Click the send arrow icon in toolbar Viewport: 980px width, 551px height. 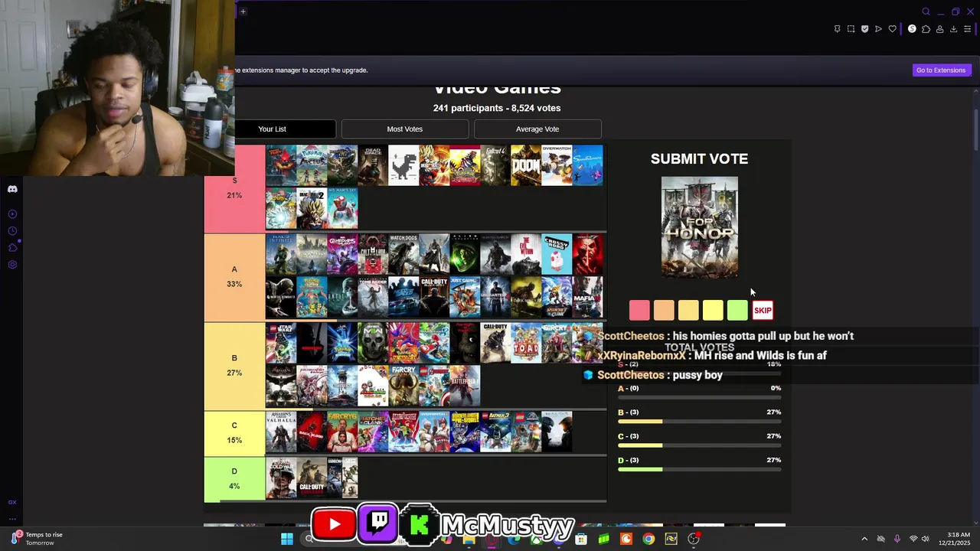tap(878, 29)
